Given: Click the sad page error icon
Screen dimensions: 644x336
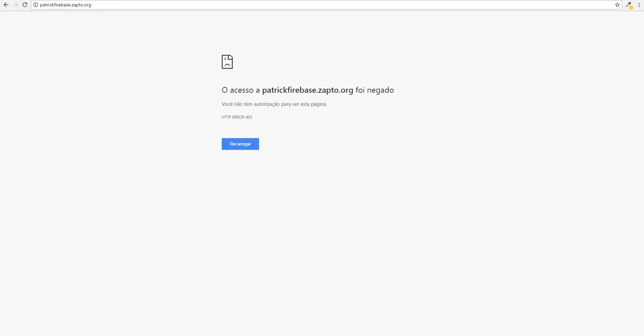Looking at the screenshot, I should pyautogui.click(x=227, y=62).
